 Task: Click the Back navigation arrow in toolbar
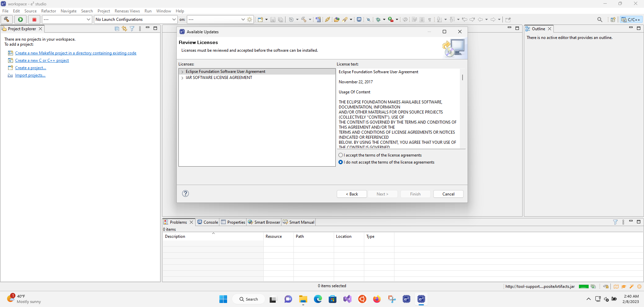[x=480, y=19]
